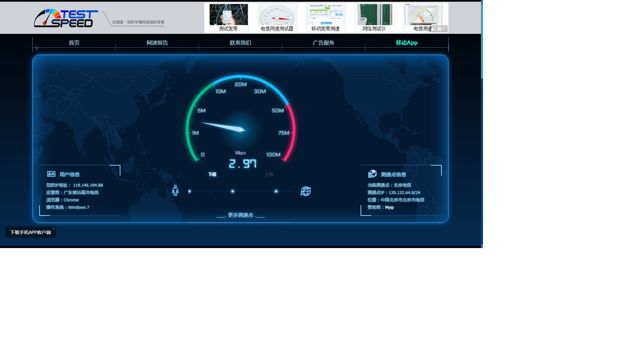Click the 运营商:广东省汕尾市电信 text
This screenshot has height=362, width=644.
(x=72, y=193)
